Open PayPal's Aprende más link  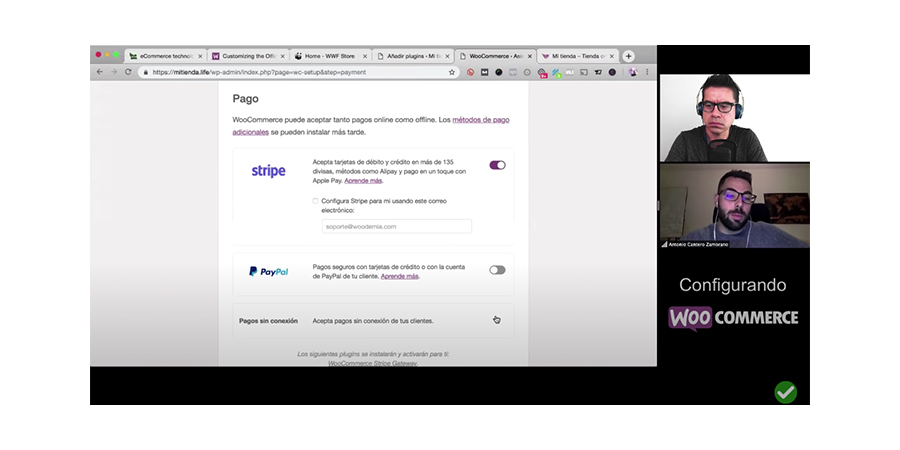[399, 276]
